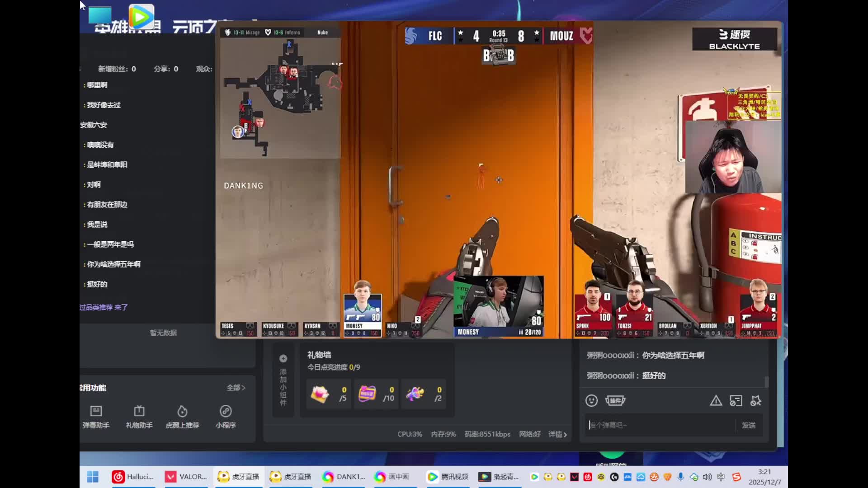Open 虎翼上推荐 promotion tool
868x488 pixels.
pyautogui.click(x=182, y=416)
